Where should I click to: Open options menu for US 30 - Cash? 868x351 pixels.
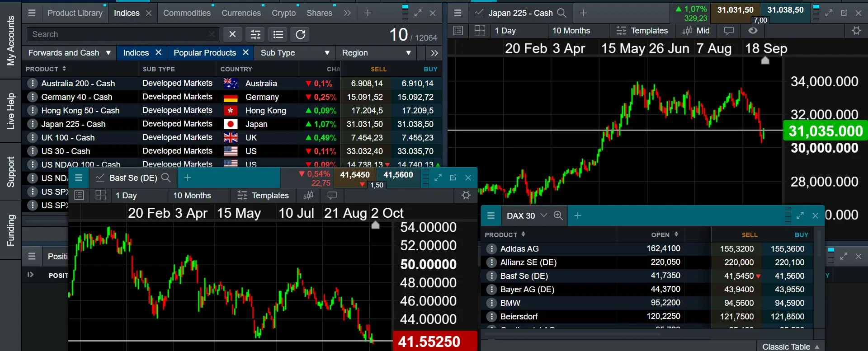click(x=32, y=151)
